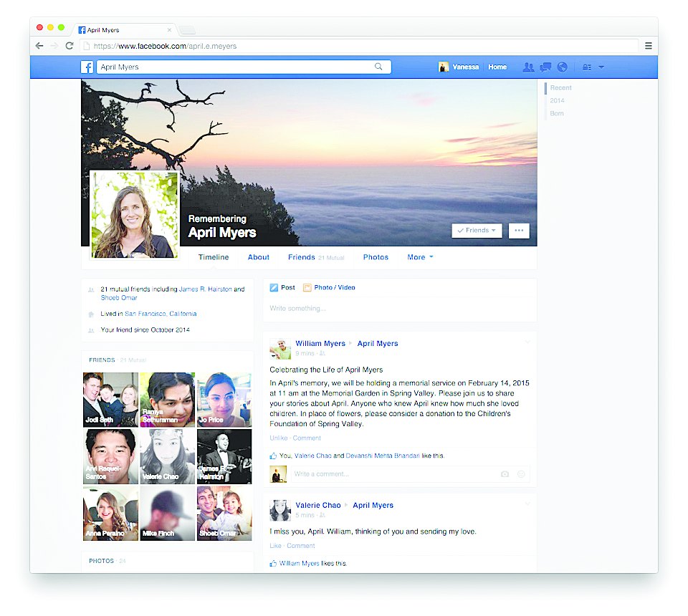Open privacy shortcuts lock icon
Image resolution: width=688 pixels, height=616 pixels.
[x=586, y=67]
